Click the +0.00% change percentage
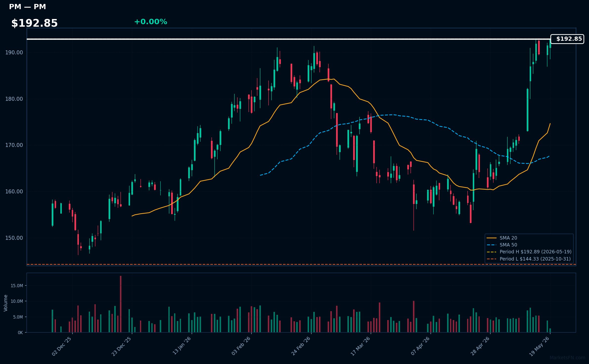This screenshot has height=364, width=589. tap(151, 22)
